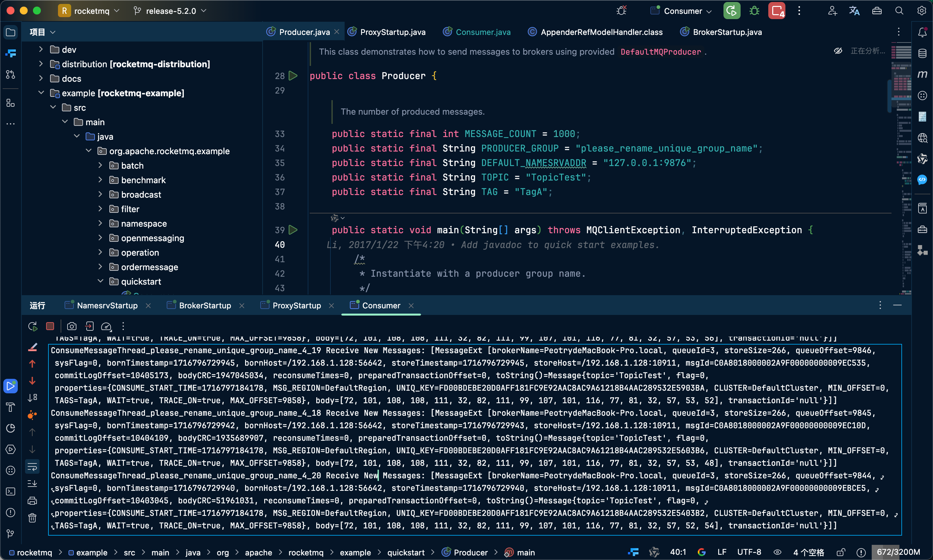933x560 pixels.
Task: Click the profiler gauge icon in Run toolbar
Action: tap(106, 326)
